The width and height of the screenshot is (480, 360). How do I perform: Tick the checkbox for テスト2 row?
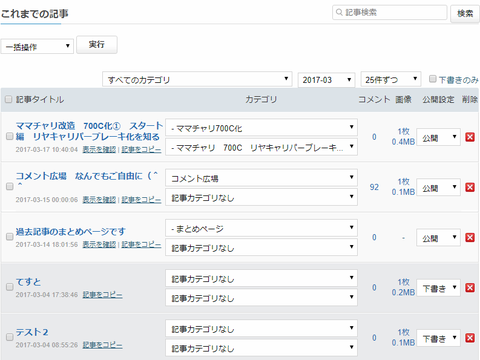pos(10,337)
